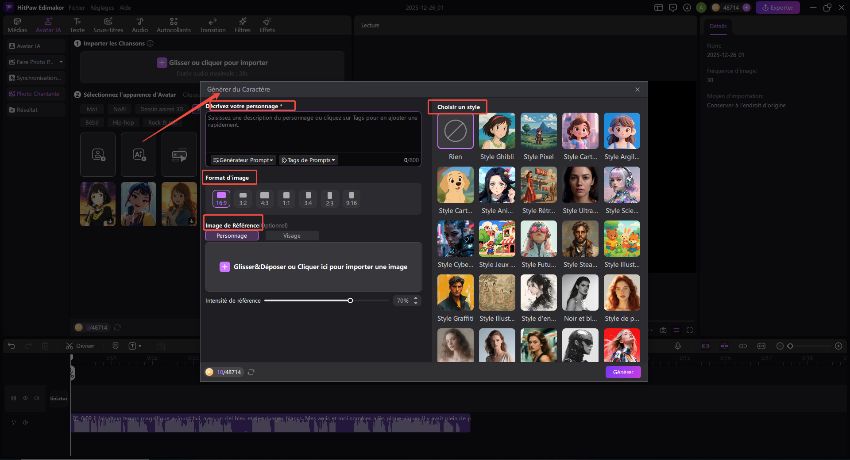
Task: Select the 3:4 image format
Action: (x=308, y=198)
